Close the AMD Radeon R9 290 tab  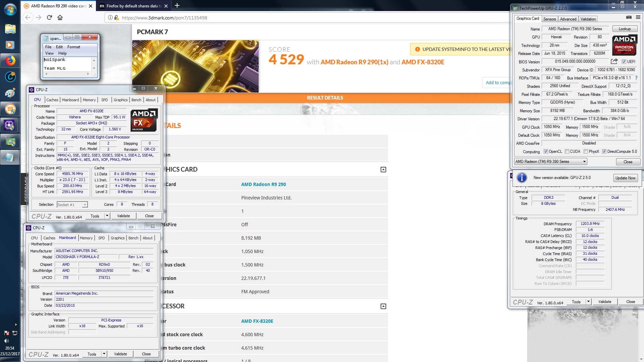(91, 6)
